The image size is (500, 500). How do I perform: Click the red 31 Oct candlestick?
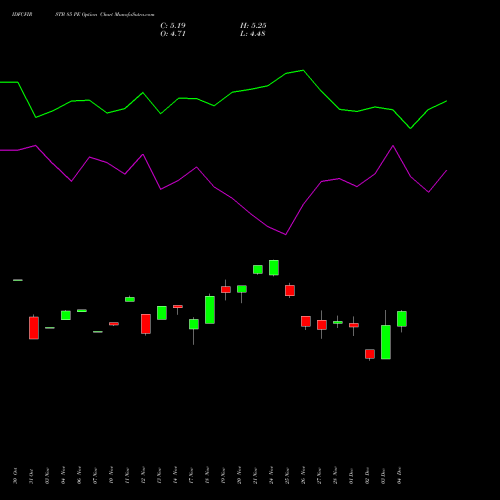point(34,328)
